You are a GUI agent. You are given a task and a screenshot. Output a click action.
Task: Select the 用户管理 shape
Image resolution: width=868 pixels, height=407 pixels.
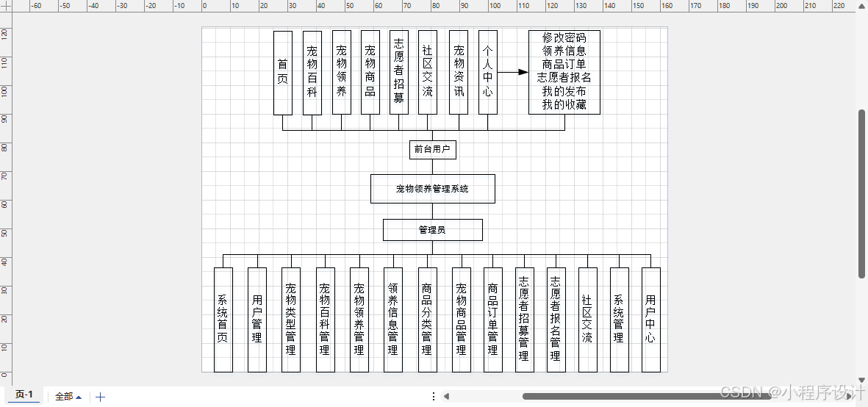pyautogui.click(x=257, y=320)
